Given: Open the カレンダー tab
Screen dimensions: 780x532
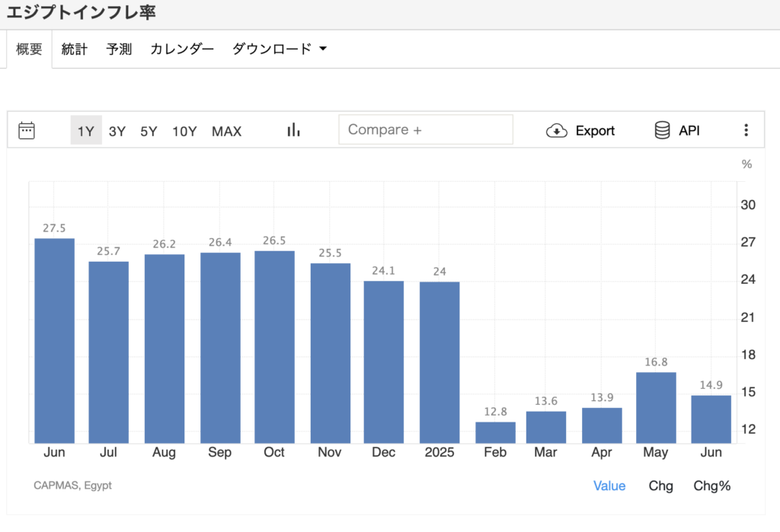Looking at the screenshot, I should 181,47.
